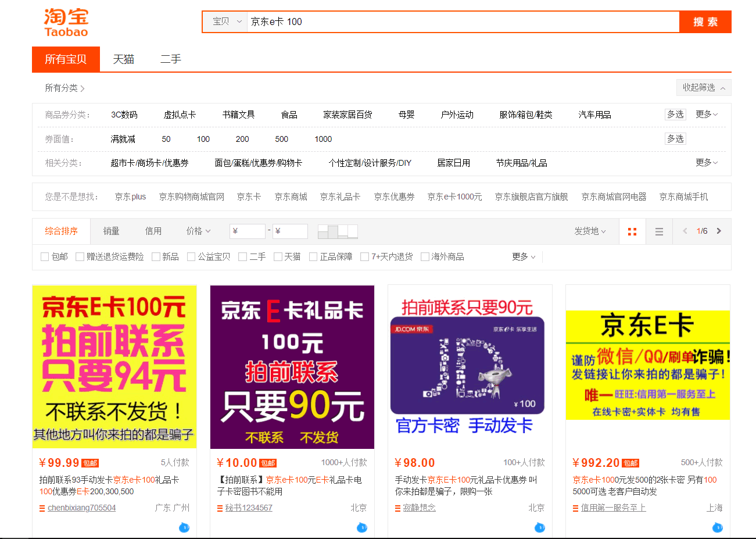Screen dimensions: 756x539
Task: Click 多选 in 券面值 row
Action: (x=675, y=138)
